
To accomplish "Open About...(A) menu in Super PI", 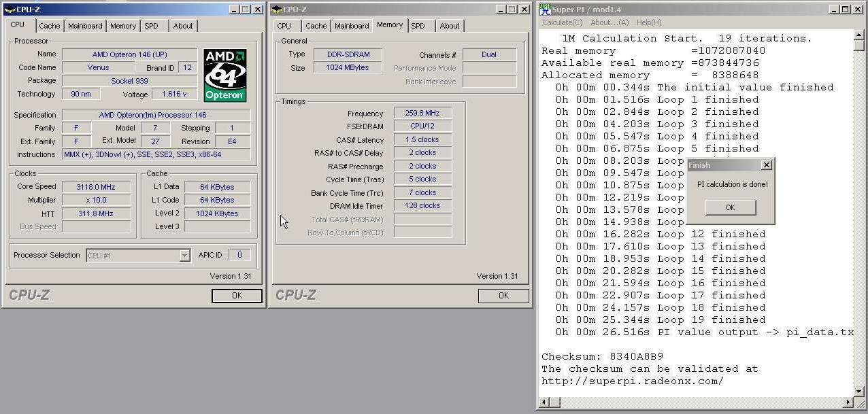I will point(610,22).
